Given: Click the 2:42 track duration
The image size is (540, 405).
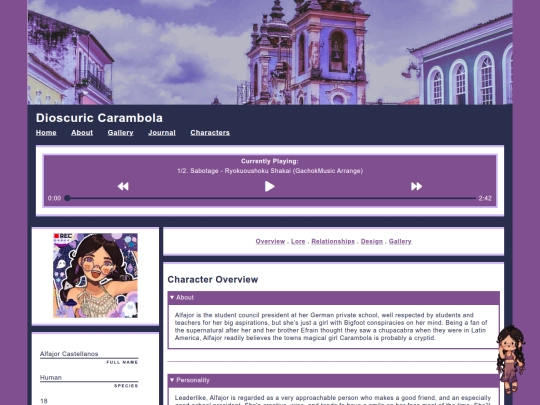Looking at the screenshot, I should point(485,198).
